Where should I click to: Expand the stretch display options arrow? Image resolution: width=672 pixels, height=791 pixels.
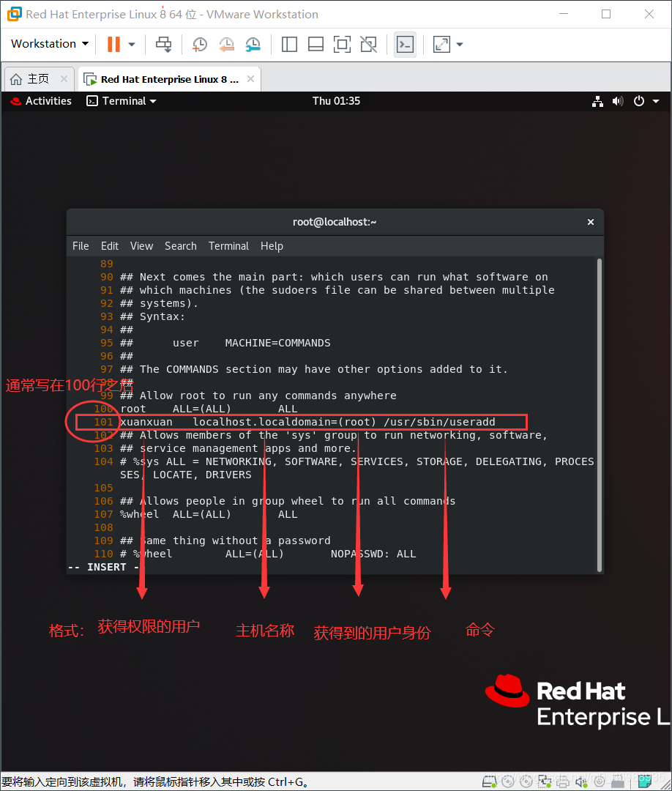pos(459,45)
